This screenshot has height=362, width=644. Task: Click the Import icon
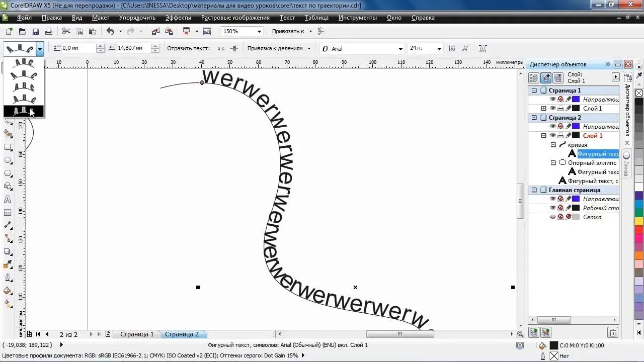coord(156,31)
